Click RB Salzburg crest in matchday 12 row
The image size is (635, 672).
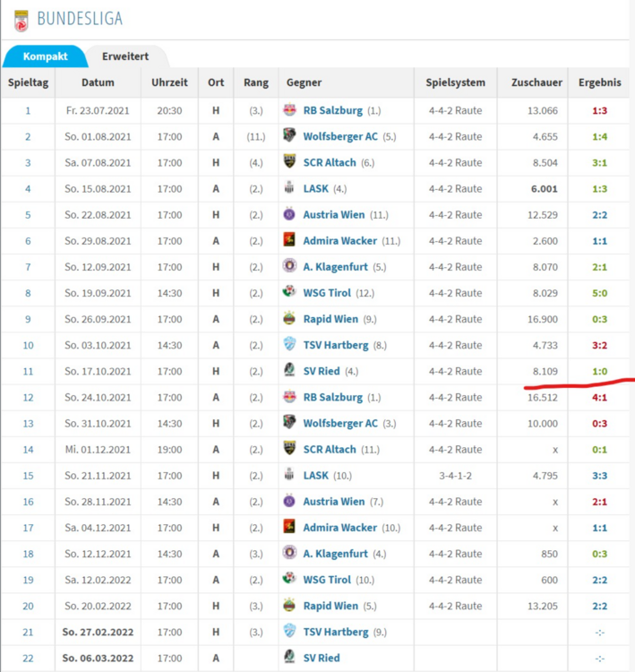289,396
